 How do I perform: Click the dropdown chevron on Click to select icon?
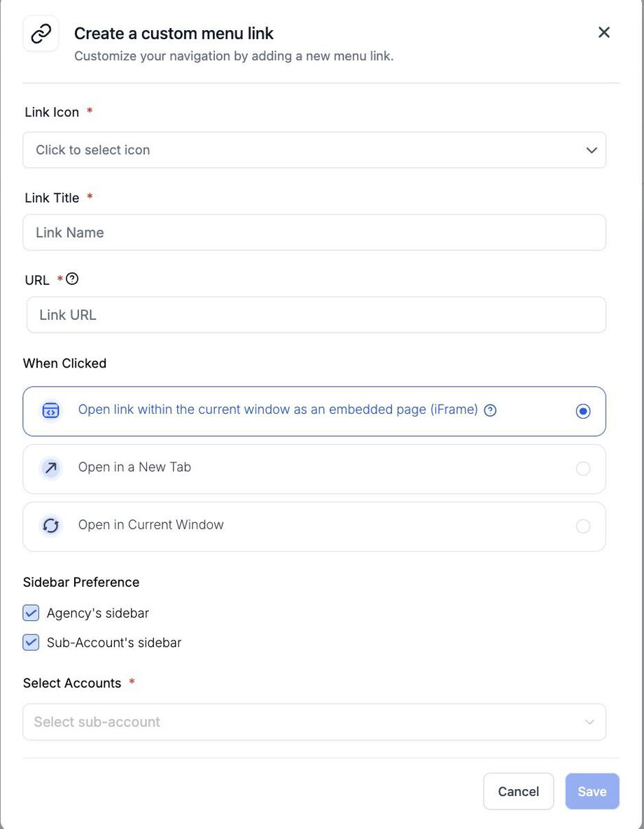click(590, 149)
